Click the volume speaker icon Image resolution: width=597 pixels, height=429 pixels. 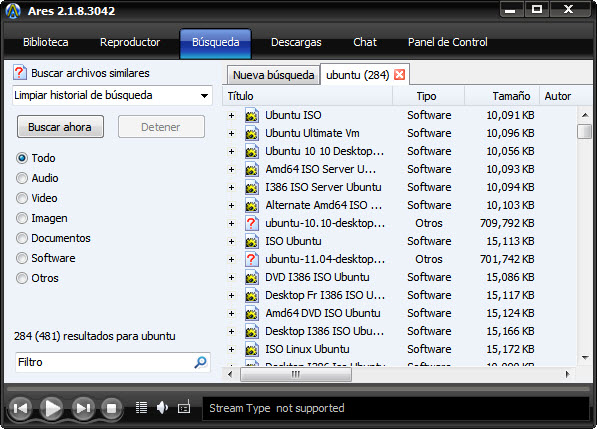tap(162, 408)
